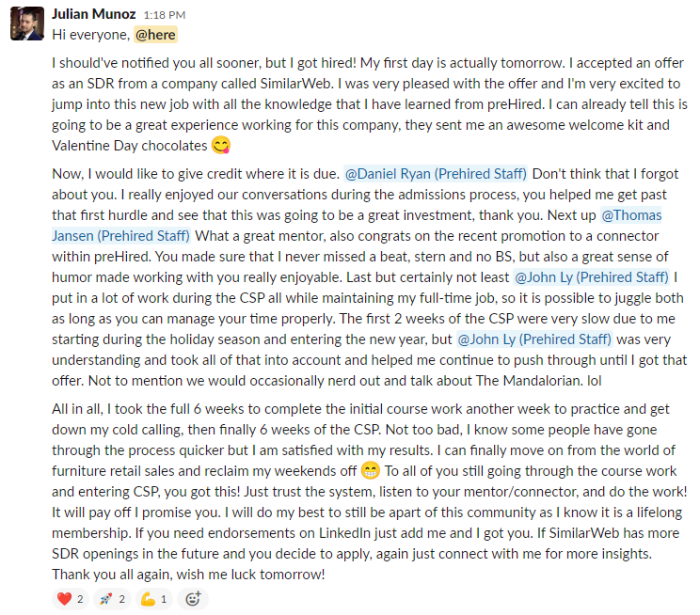This screenshot has height=615, width=700.
Task: Open Julian Munoz's profile avatar
Action: 25,24
